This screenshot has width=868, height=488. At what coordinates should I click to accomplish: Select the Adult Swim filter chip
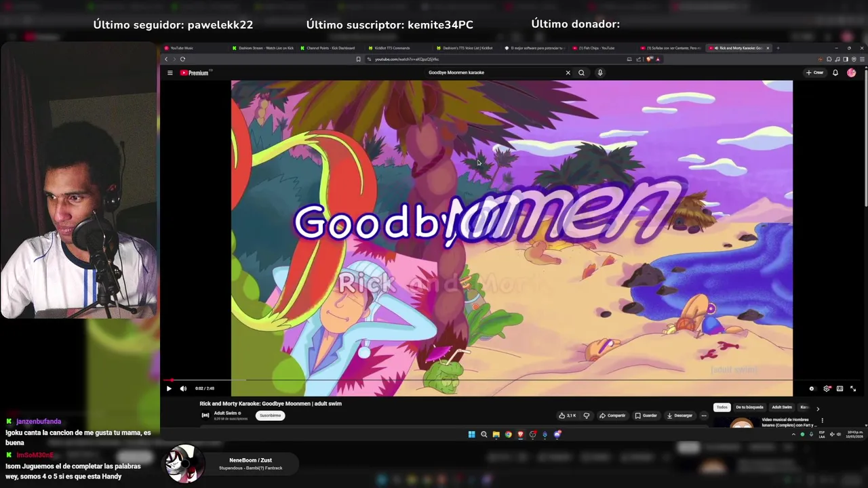click(782, 407)
